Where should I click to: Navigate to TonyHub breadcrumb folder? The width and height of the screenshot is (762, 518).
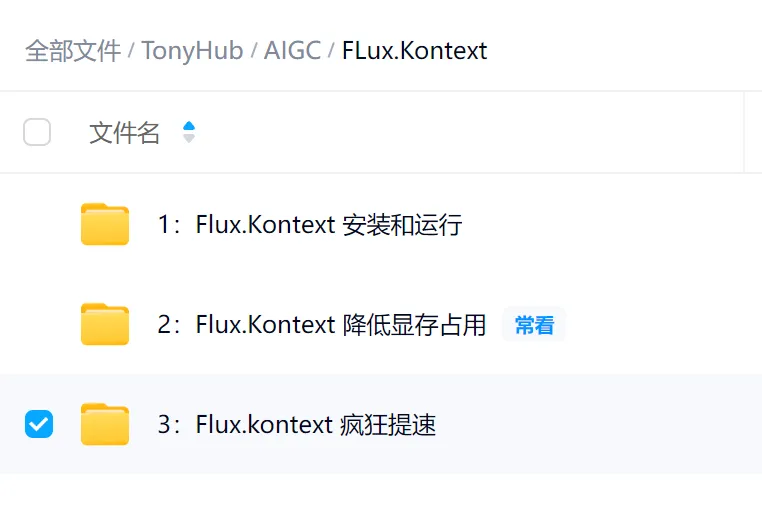(x=192, y=51)
